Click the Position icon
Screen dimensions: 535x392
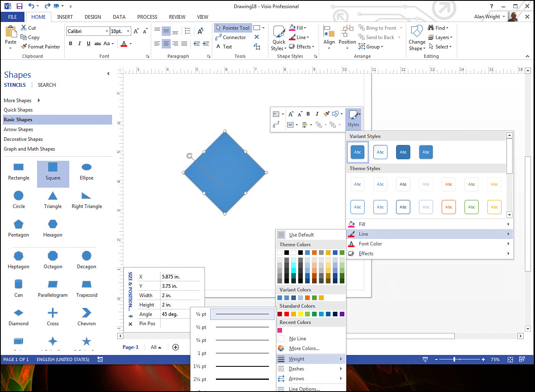pos(347,31)
